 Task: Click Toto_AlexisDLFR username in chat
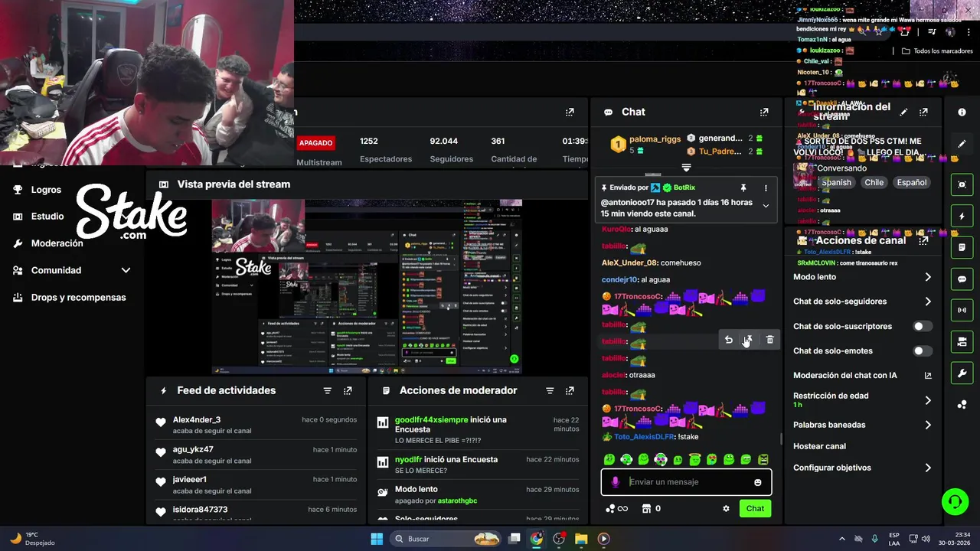point(645,436)
